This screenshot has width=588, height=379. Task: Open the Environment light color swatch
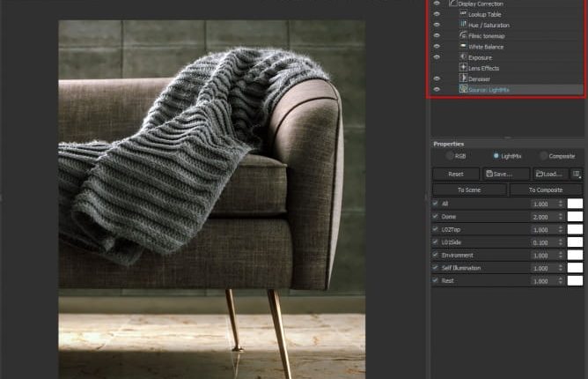point(575,255)
